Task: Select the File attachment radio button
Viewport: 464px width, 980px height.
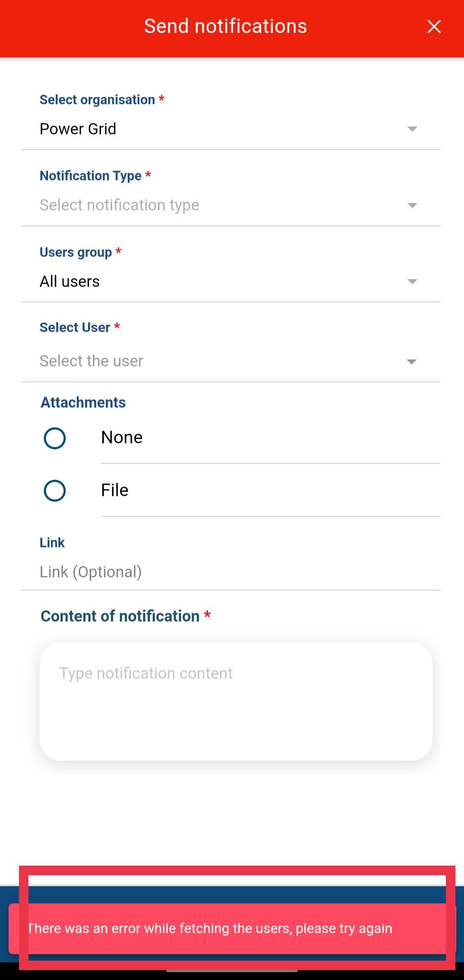Action: point(55,491)
